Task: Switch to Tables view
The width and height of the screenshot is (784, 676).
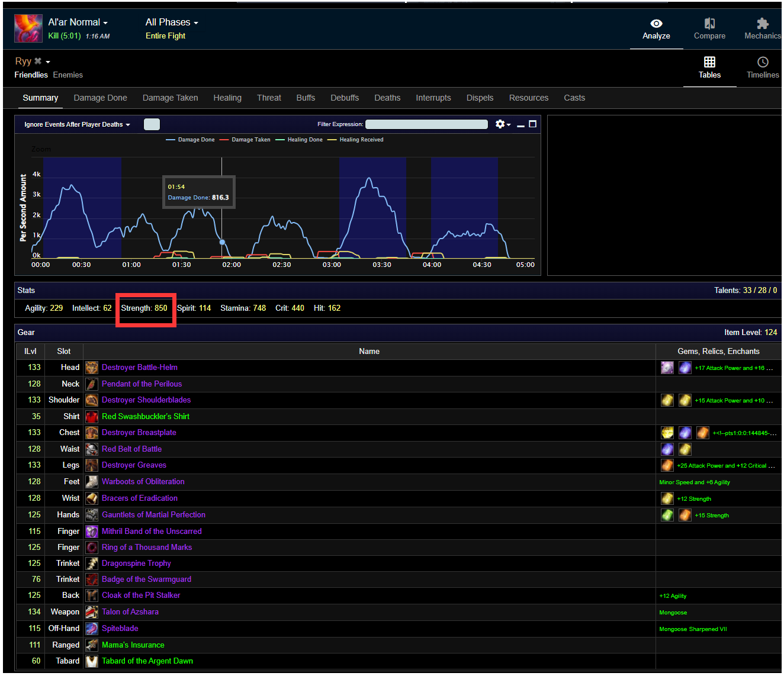Action: click(x=709, y=67)
